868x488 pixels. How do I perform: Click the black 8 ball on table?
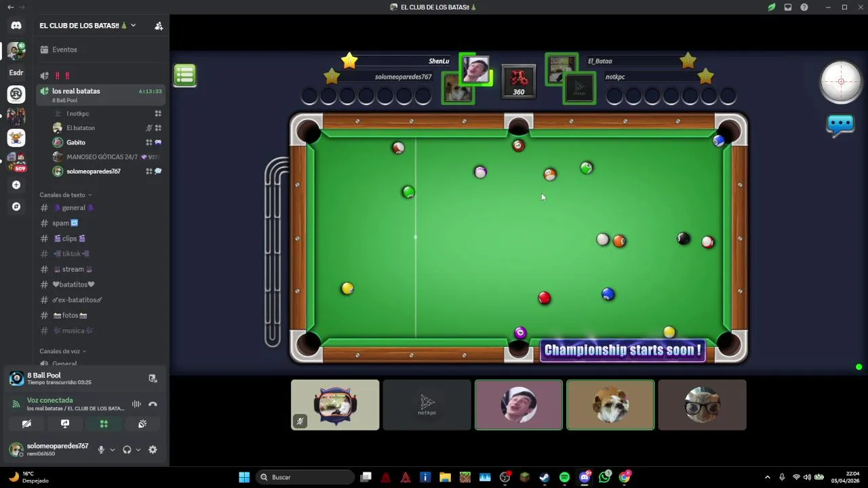pos(683,239)
